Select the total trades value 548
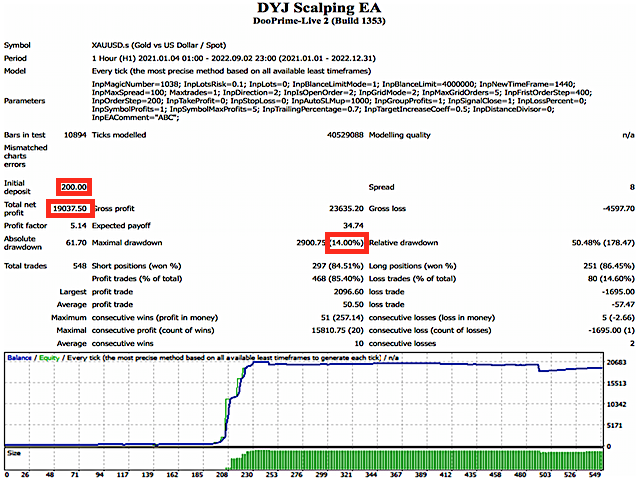This screenshot has height=480, width=640. coord(80,266)
